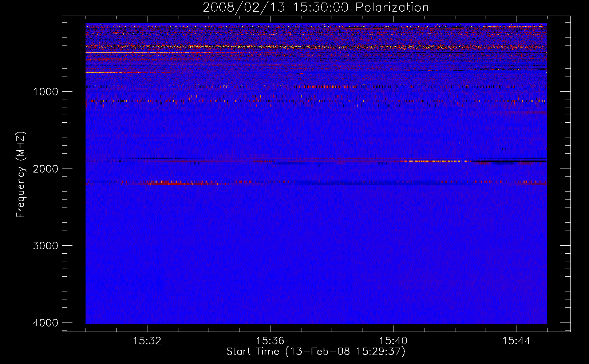Click the plot title "2008/02/13 15:30:00 Polarization"
Screen dimensions: 589x364
pos(316,8)
